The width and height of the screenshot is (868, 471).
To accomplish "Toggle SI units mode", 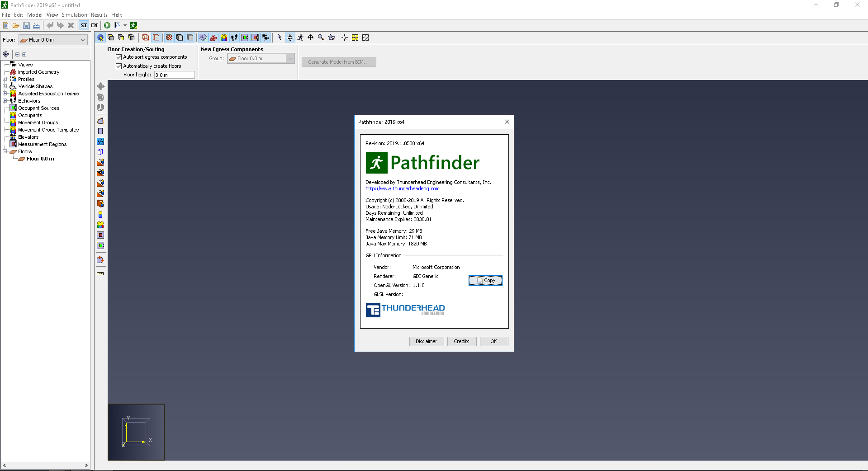I will [x=84, y=25].
